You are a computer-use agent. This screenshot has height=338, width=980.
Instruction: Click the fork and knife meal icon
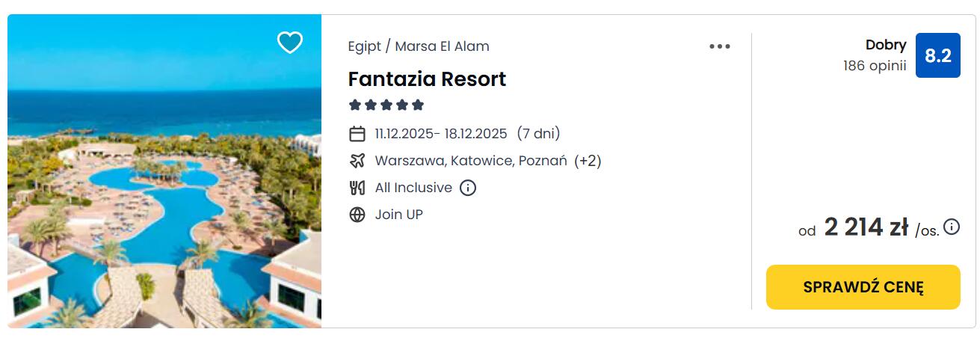tap(357, 188)
